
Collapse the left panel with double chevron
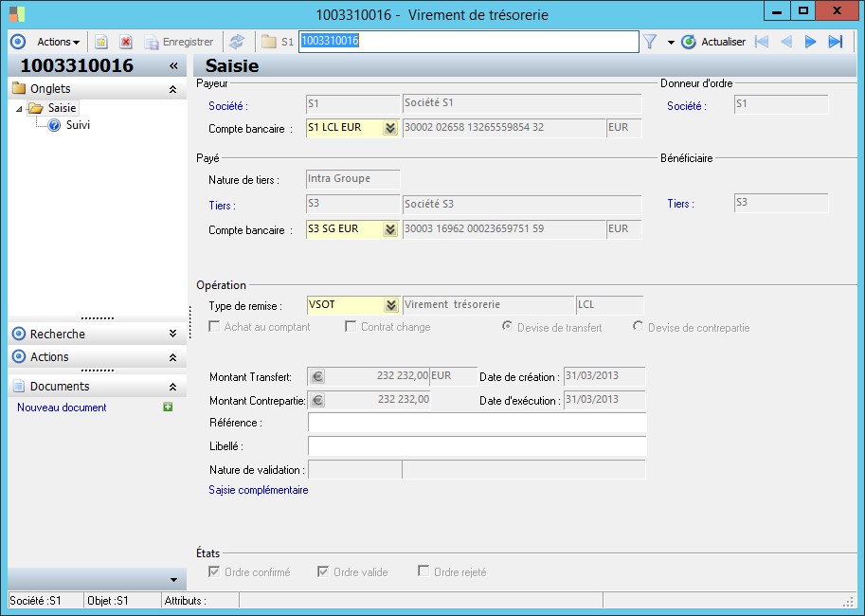(x=173, y=66)
